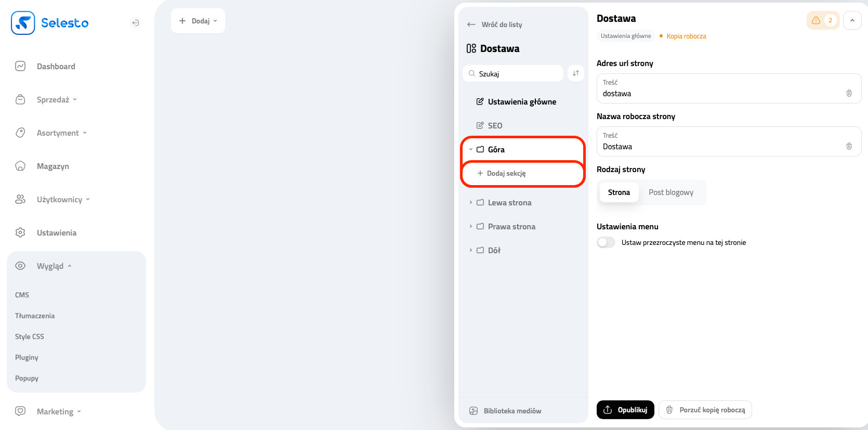Delete the page URL with trash icon
Screen dimensions: 868x430
coord(849,93)
